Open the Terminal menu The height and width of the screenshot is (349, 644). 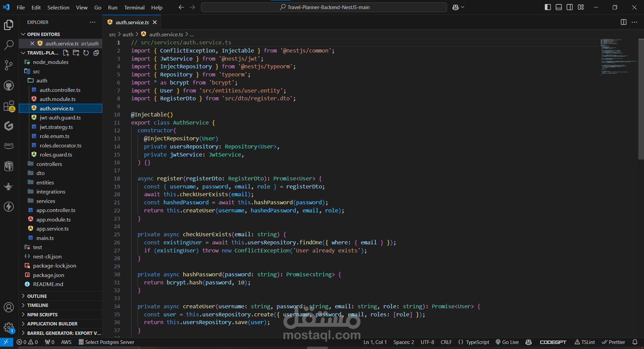134,7
